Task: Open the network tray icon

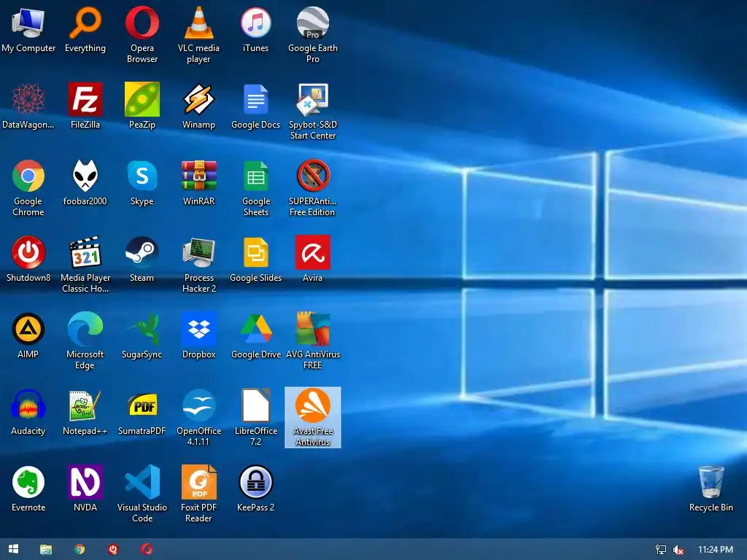Action: [661, 550]
